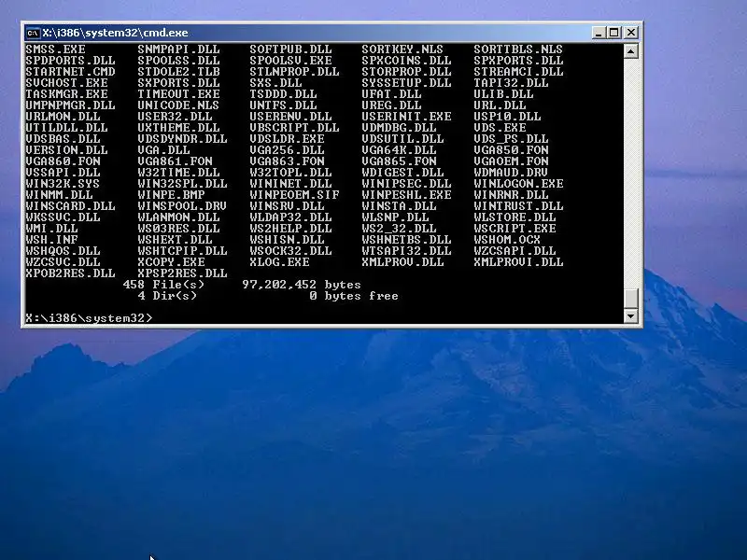Click TASKMGR.EXE file name
The height and width of the screenshot is (560, 747).
click(x=66, y=94)
